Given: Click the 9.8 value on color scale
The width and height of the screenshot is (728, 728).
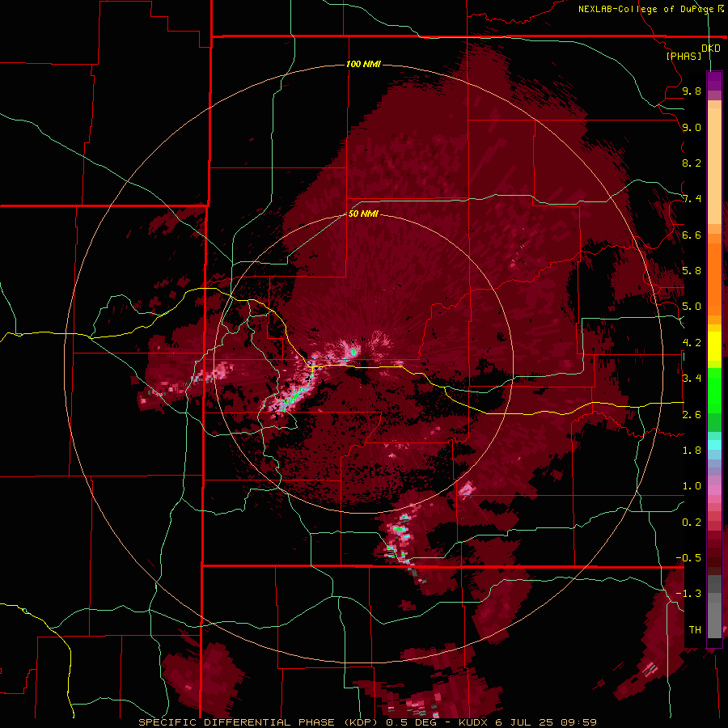Looking at the screenshot, I should (692, 91).
